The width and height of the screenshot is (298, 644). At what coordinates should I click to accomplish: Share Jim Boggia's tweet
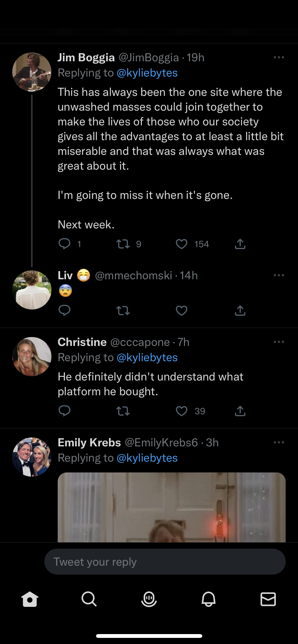point(240,244)
